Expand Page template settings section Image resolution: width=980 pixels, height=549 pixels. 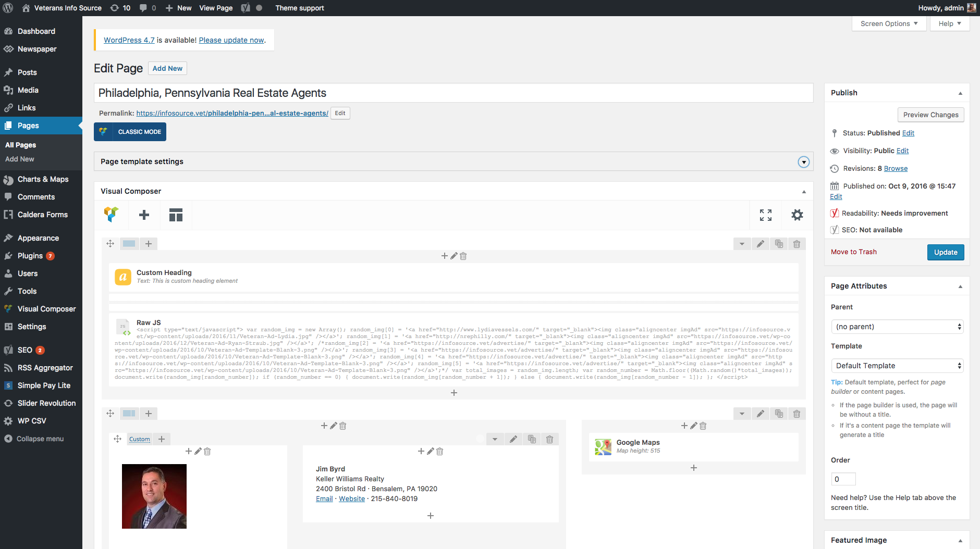pos(804,162)
